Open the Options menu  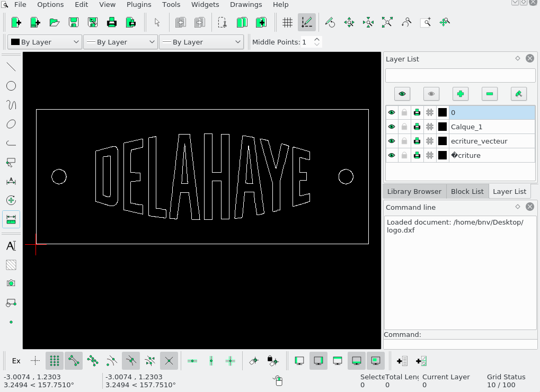(x=50, y=4)
